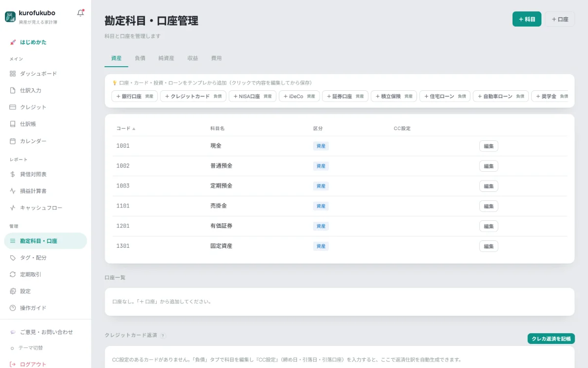Click the kurofukubo logo icon
The image size is (588, 368).
click(10, 17)
